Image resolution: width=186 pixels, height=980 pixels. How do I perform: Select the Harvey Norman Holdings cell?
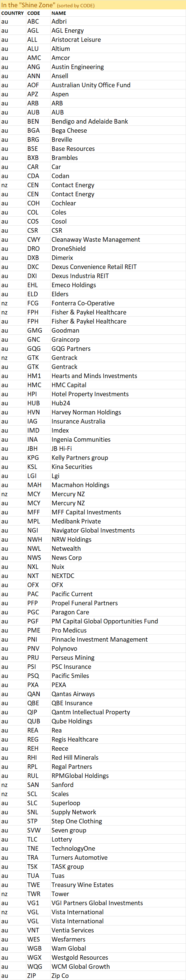click(x=118, y=412)
